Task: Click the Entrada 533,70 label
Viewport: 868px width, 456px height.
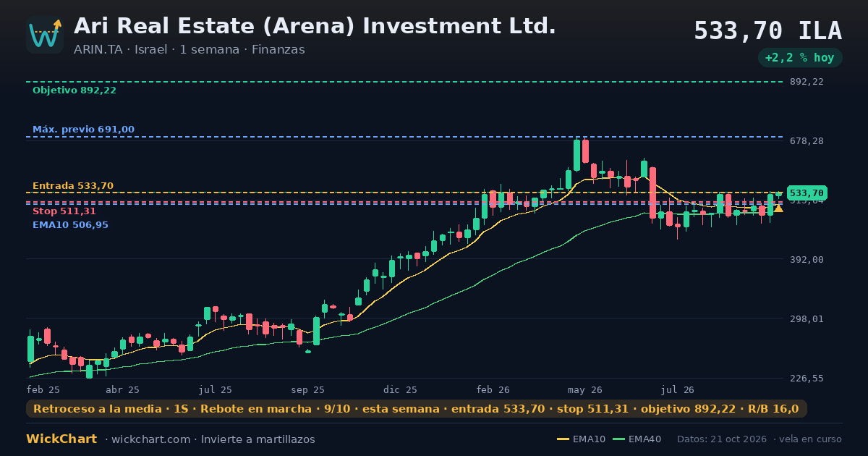Action: click(x=73, y=186)
